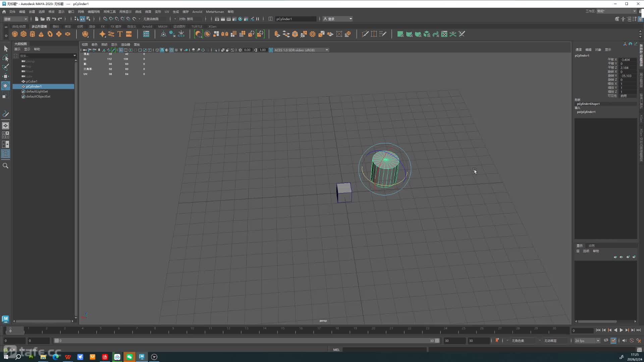
Task: Mute timeline audio speaker toggle
Action: click(x=624, y=341)
